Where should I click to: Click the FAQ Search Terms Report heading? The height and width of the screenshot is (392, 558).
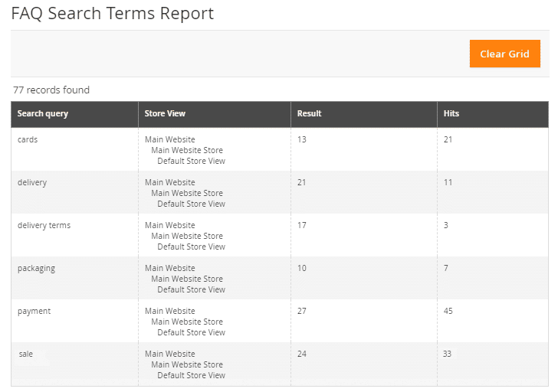(x=113, y=14)
